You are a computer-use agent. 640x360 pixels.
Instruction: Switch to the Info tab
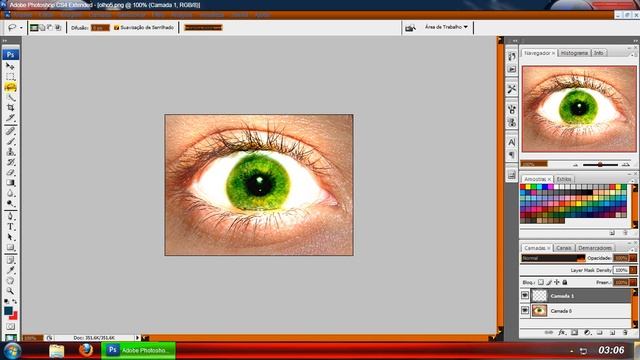click(x=598, y=53)
